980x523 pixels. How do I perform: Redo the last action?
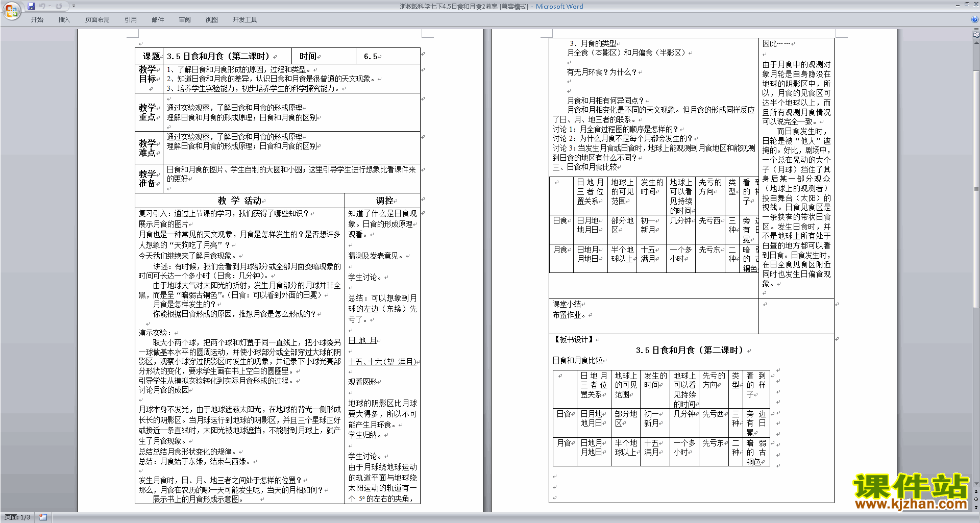coord(59,6)
